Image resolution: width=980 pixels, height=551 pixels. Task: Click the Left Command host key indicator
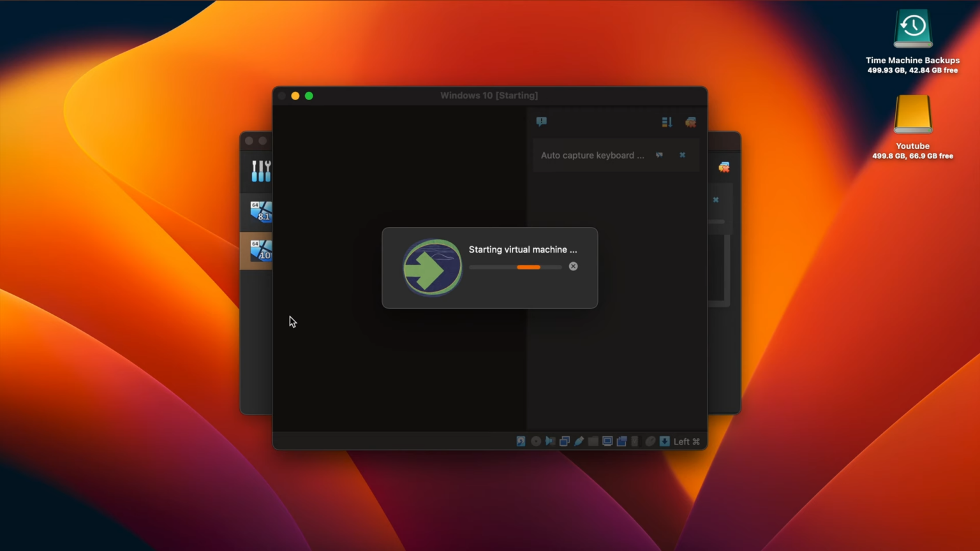point(685,441)
